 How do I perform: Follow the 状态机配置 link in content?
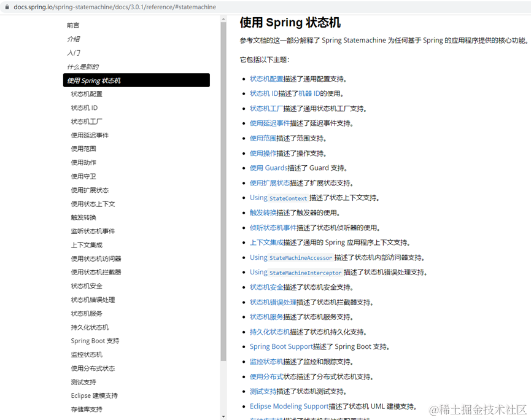pos(266,79)
